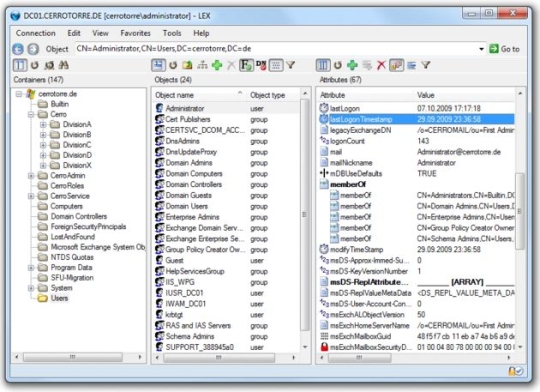The width and height of the screenshot is (540, 392).
Task: Open the View menu
Action: 100,33
